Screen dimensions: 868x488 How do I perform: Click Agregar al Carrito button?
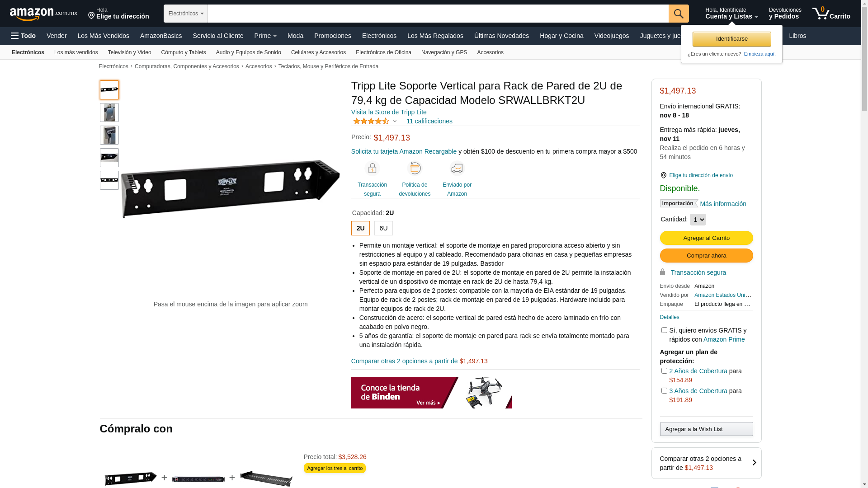[706, 238]
